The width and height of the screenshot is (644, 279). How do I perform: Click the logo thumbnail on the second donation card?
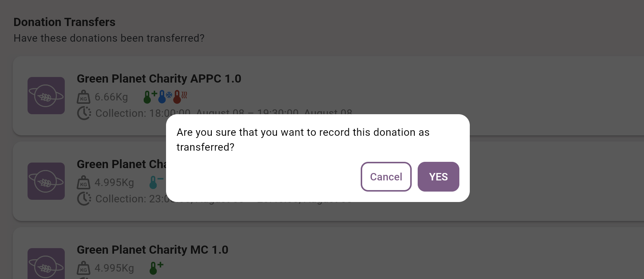tap(46, 181)
